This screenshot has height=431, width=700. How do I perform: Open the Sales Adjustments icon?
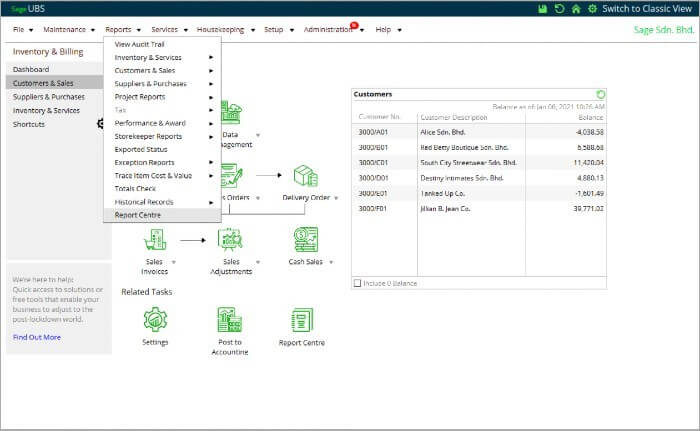pos(231,240)
